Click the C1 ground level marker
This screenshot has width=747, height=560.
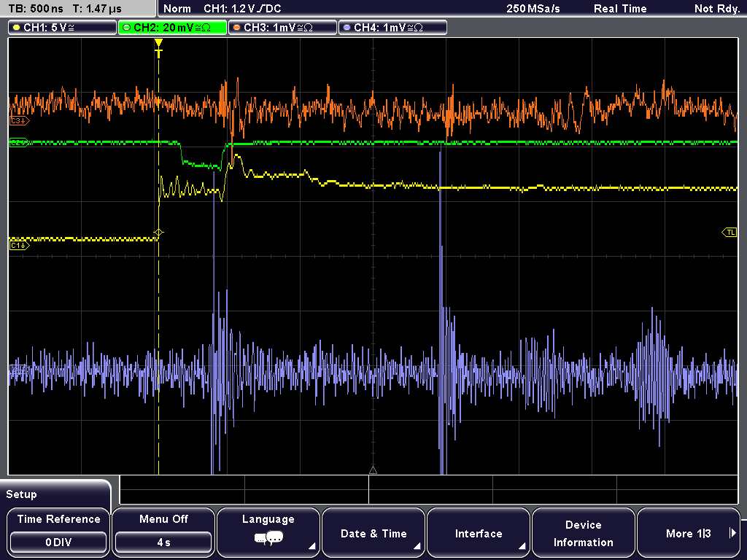pyautogui.click(x=19, y=246)
